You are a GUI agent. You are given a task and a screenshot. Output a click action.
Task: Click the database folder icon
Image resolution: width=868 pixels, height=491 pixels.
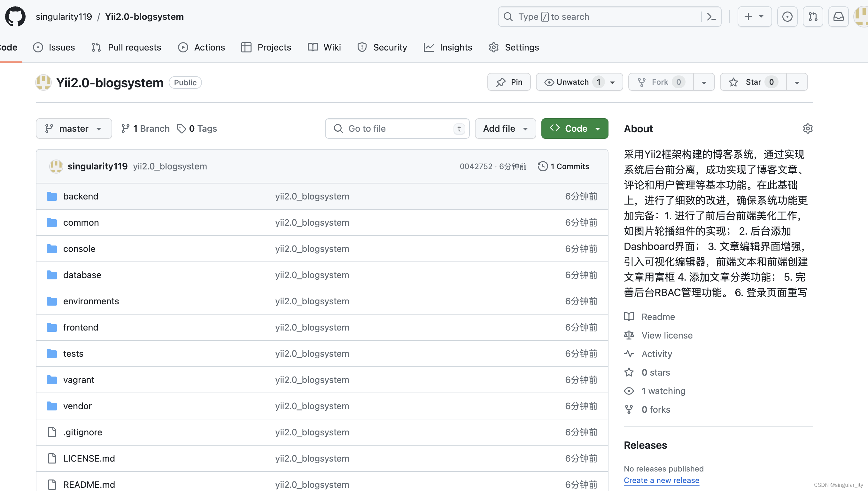51,275
